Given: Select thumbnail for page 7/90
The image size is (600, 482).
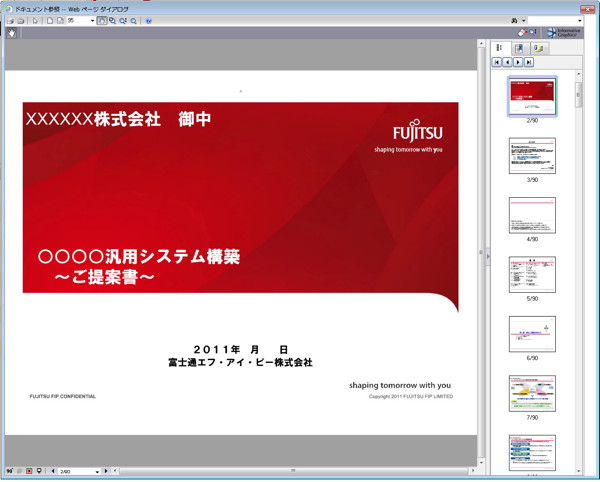Looking at the screenshot, I should click(x=532, y=393).
